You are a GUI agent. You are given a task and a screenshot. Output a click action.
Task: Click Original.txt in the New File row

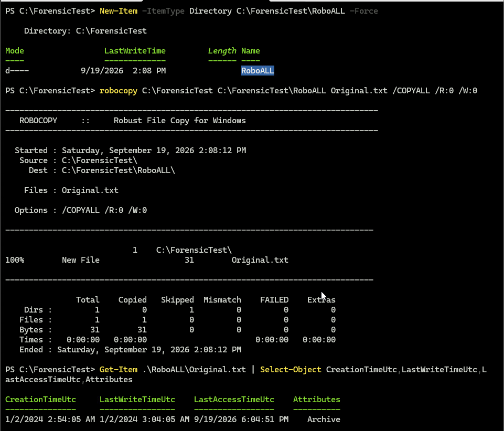click(260, 260)
